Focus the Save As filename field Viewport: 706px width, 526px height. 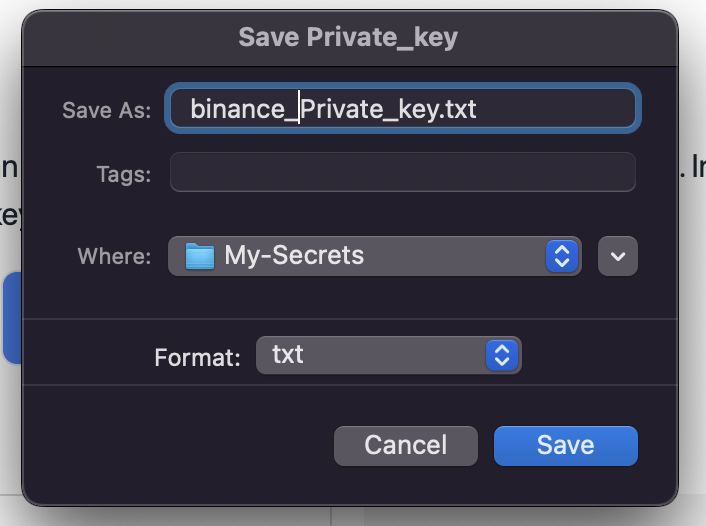pos(403,109)
